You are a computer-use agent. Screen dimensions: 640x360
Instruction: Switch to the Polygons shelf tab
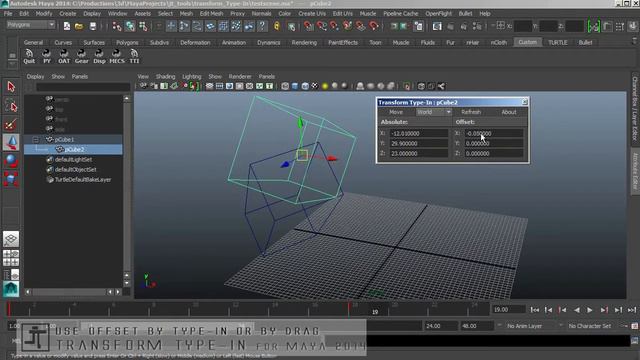[x=127, y=42]
